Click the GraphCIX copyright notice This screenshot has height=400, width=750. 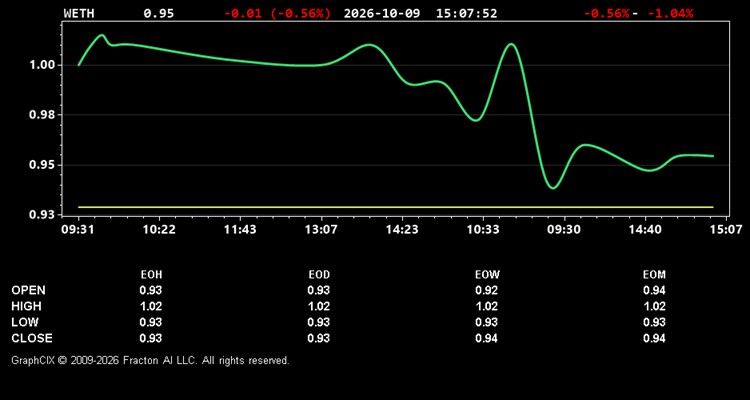tap(150, 360)
